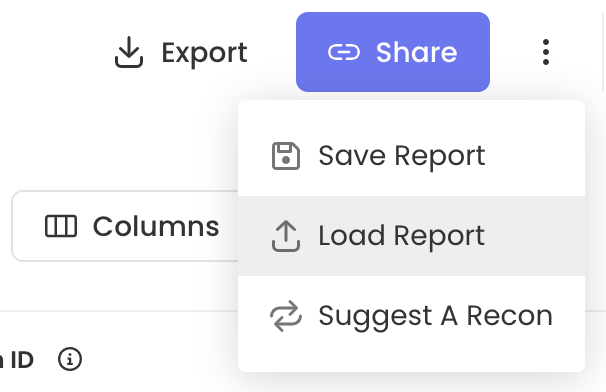Click the word Load in Load Report

[x=351, y=235]
